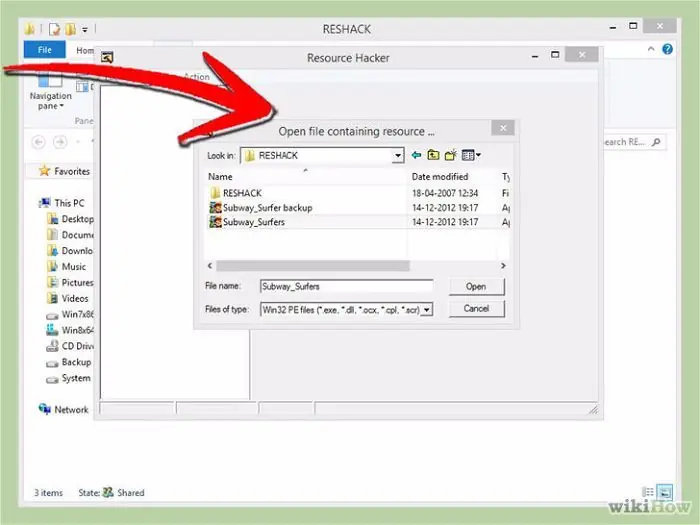Go back using the dialog's back arrow icon
Image resolution: width=700 pixels, height=525 pixels.
[x=416, y=155]
